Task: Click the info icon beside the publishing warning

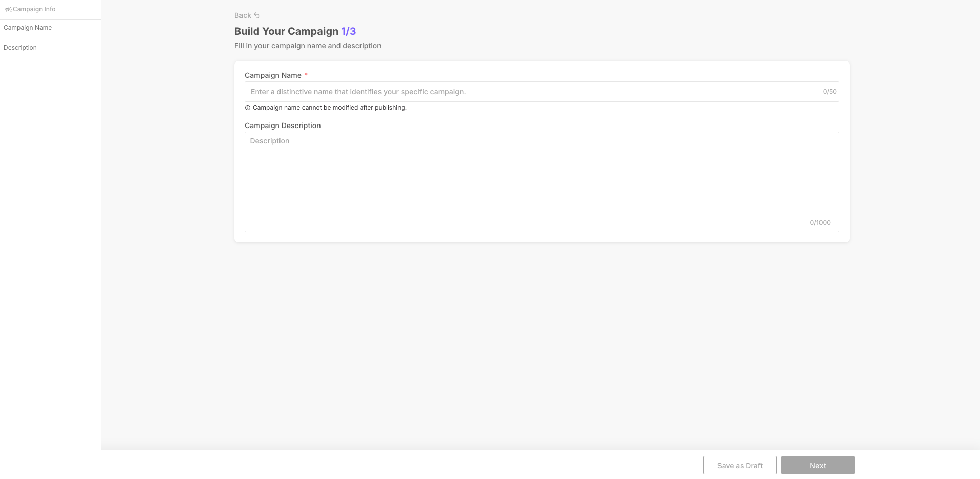Action: [248, 108]
